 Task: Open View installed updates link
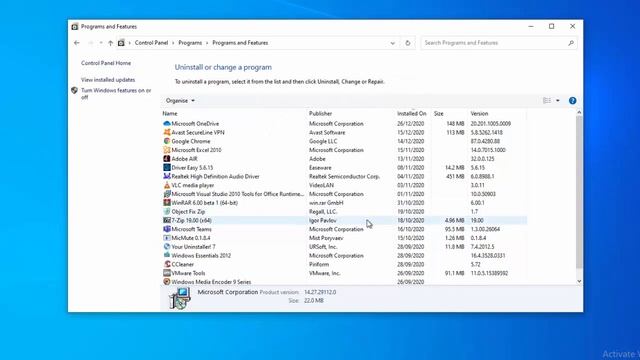(108, 80)
